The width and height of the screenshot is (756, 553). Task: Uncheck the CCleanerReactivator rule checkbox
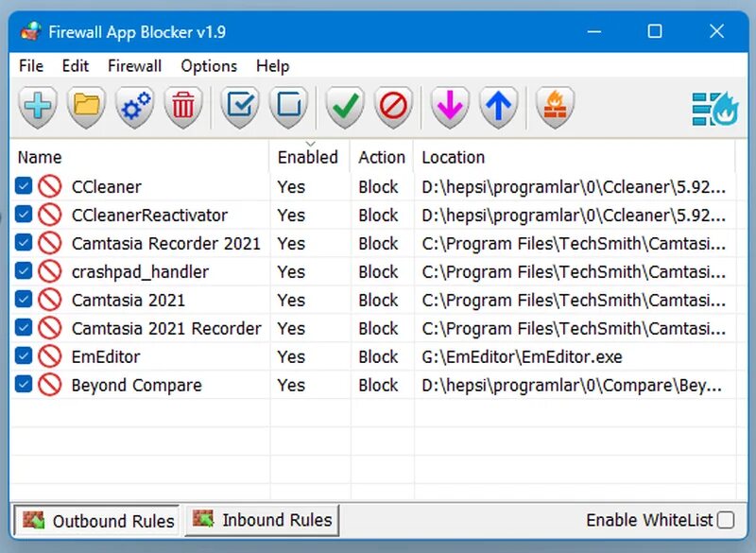[x=24, y=214]
